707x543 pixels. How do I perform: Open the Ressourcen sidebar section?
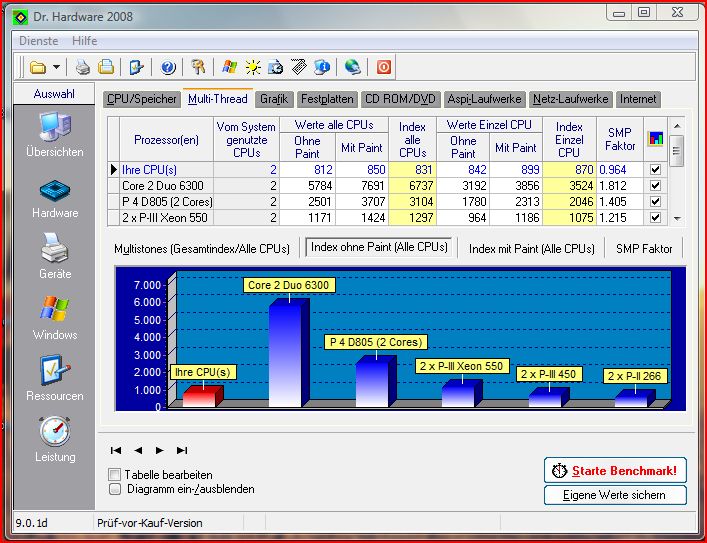click(x=55, y=378)
